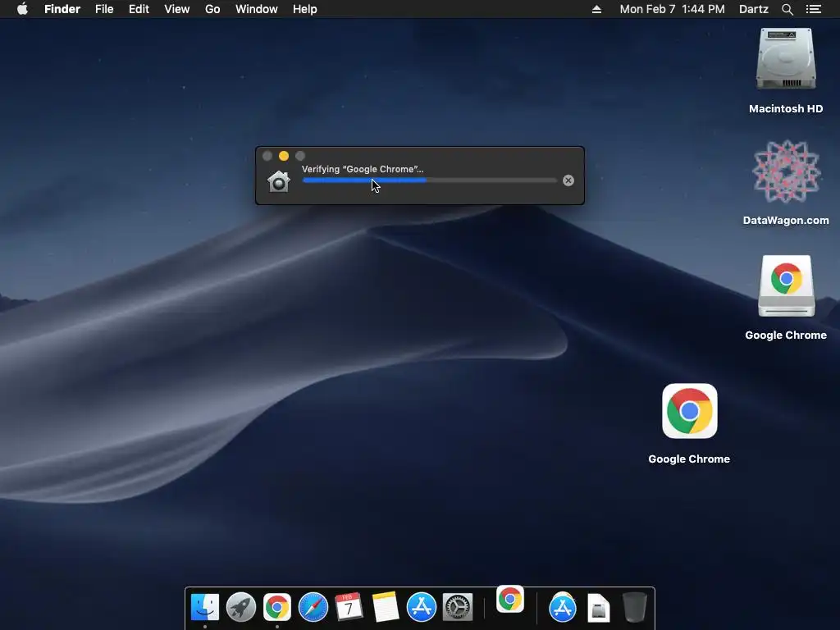Open the Apple menu
The image size is (840, 630).
22,9
